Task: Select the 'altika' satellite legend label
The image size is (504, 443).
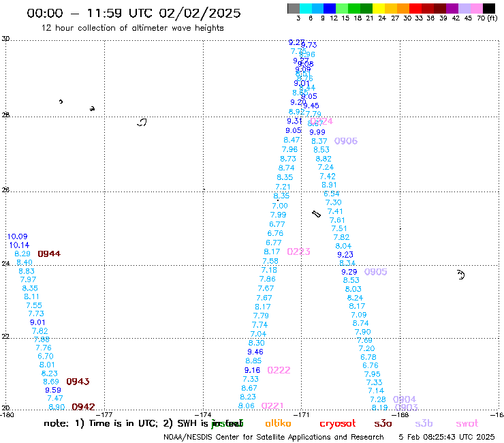Action: 278,423
